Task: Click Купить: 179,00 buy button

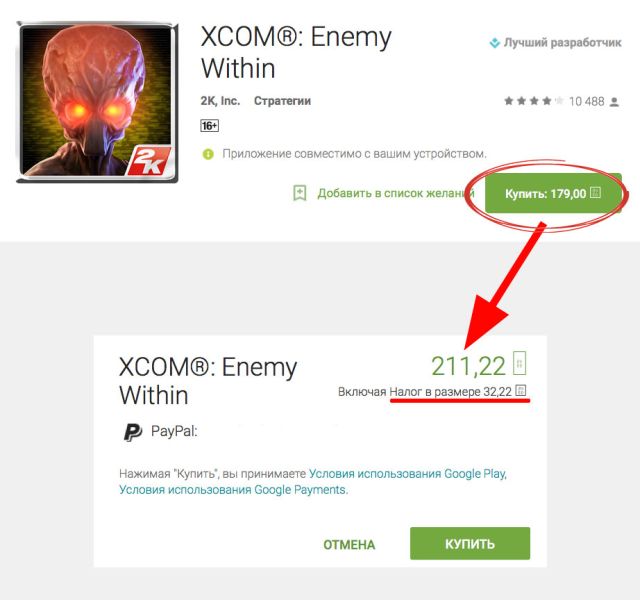Action: pyautogui.click(x=553, y=193)
